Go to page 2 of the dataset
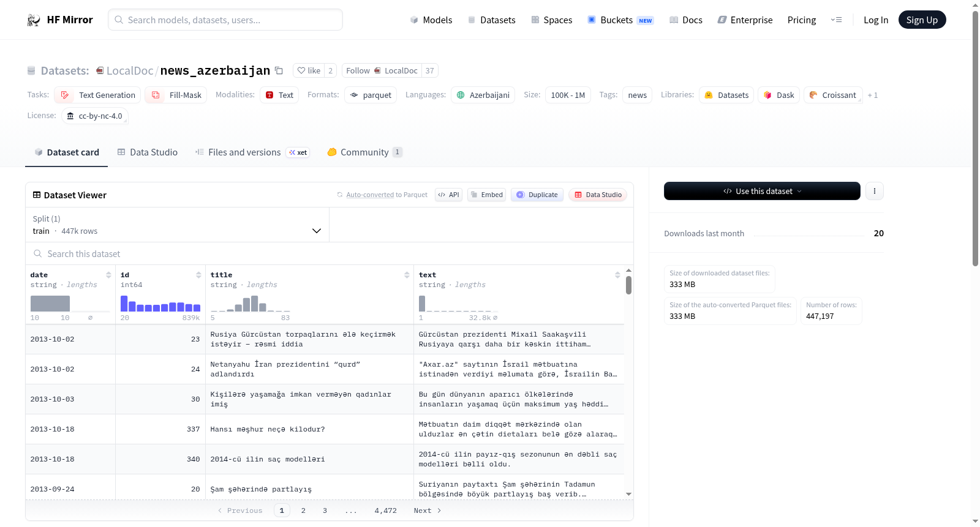 tap(303, 510)
